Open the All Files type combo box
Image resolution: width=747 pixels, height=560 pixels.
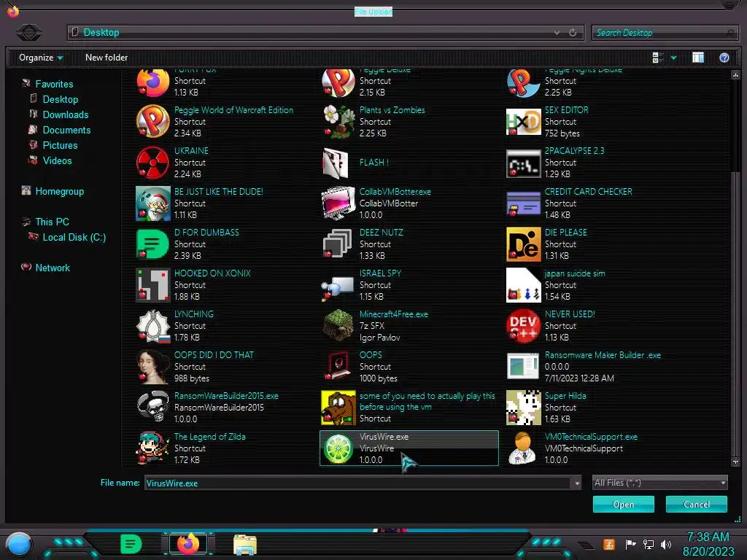pyautogui.click(x=659, y=483)
